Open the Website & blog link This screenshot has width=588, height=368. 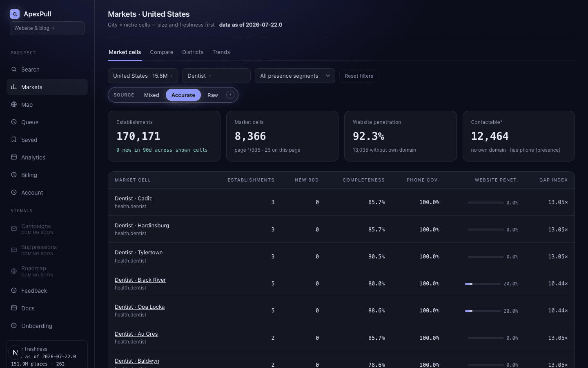point(47,28)
